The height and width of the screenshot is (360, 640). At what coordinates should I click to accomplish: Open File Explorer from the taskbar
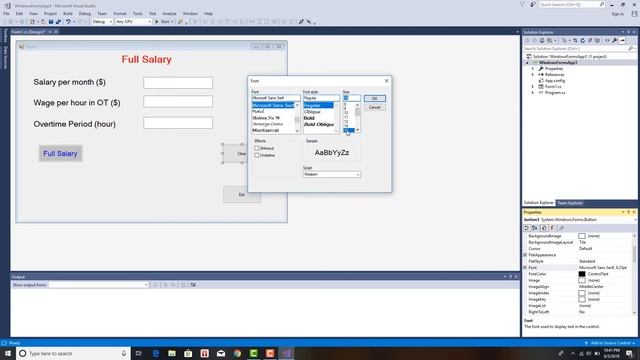(172, 353)
